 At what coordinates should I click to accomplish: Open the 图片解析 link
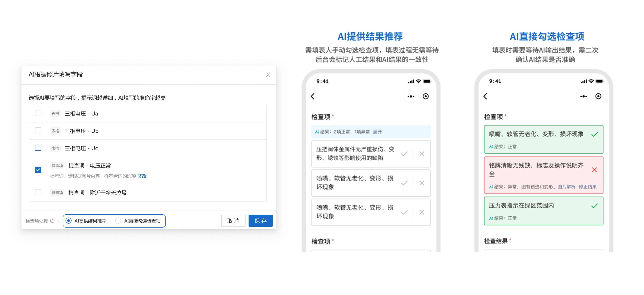click(x=566, y=187)
